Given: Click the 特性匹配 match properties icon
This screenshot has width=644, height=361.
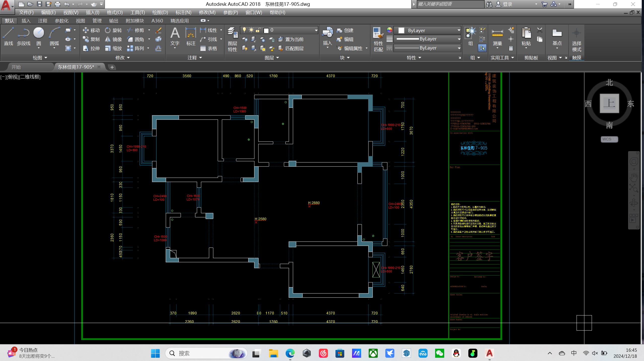Looking at the screenshot, I should tap(378, 39).
